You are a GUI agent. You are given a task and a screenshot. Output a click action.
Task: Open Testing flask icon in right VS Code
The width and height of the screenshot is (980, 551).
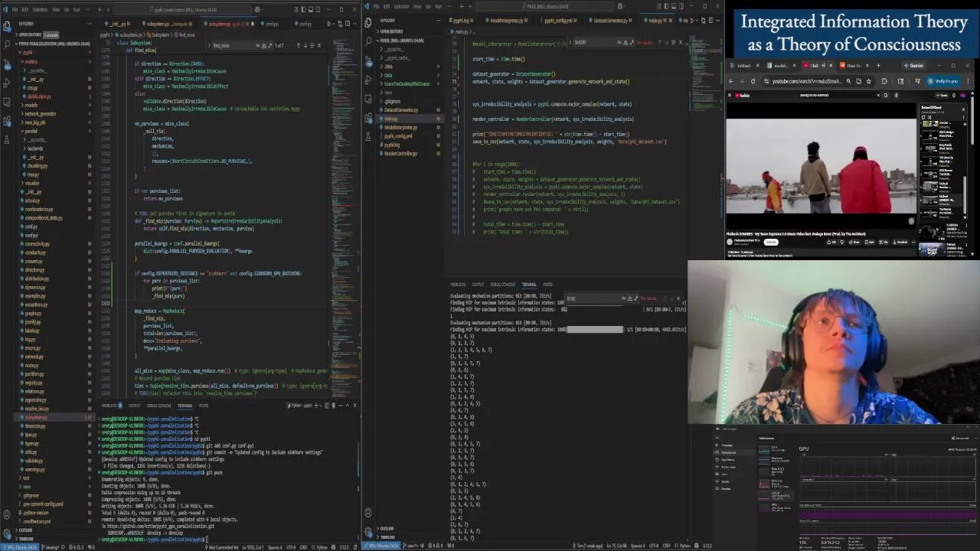click(368, 136)
